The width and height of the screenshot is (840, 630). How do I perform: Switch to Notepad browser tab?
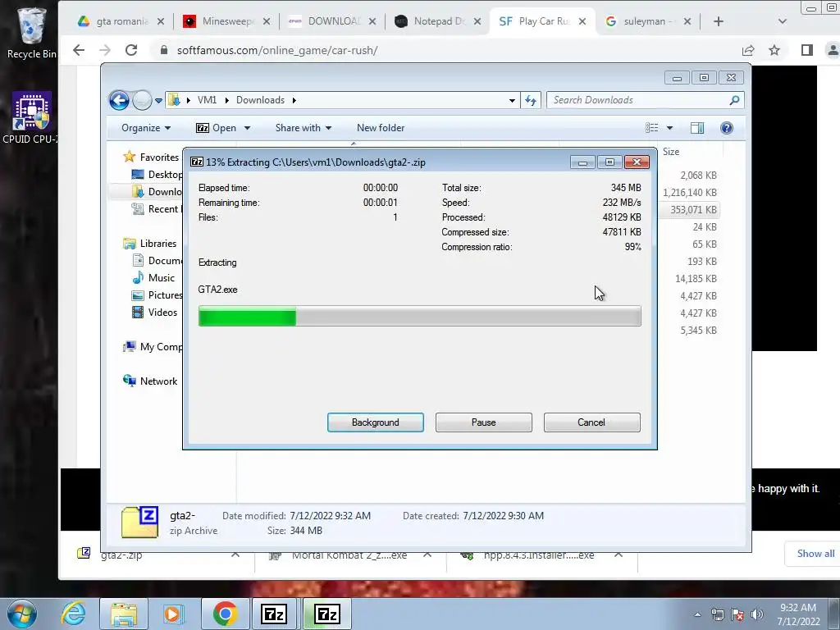pyautogui.click(x=438, y=21)
